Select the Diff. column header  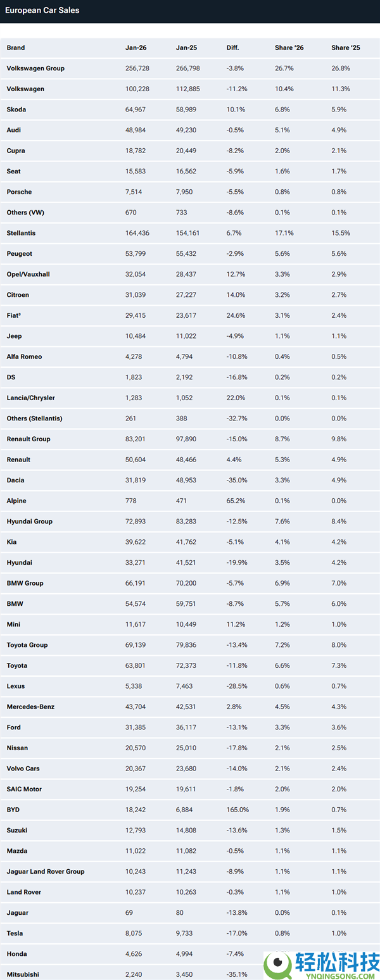[232, 48]
